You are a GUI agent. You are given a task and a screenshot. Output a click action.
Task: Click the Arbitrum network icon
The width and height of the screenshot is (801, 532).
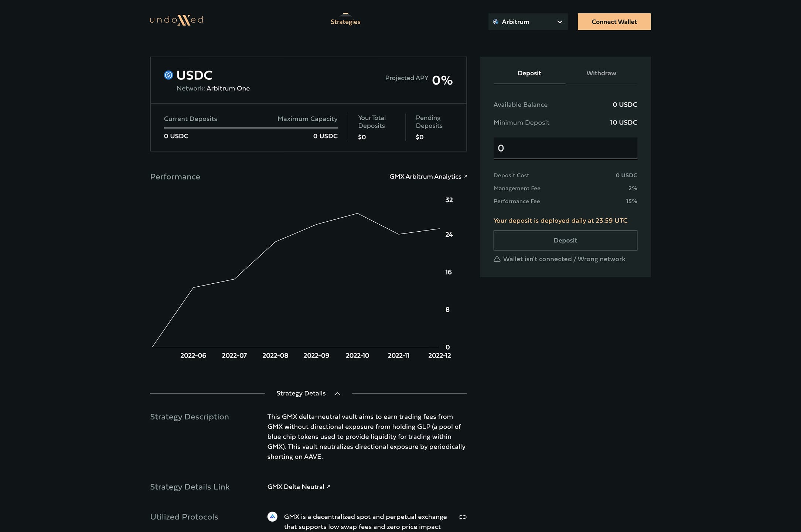pyautogui.click(x=496, y=22)
